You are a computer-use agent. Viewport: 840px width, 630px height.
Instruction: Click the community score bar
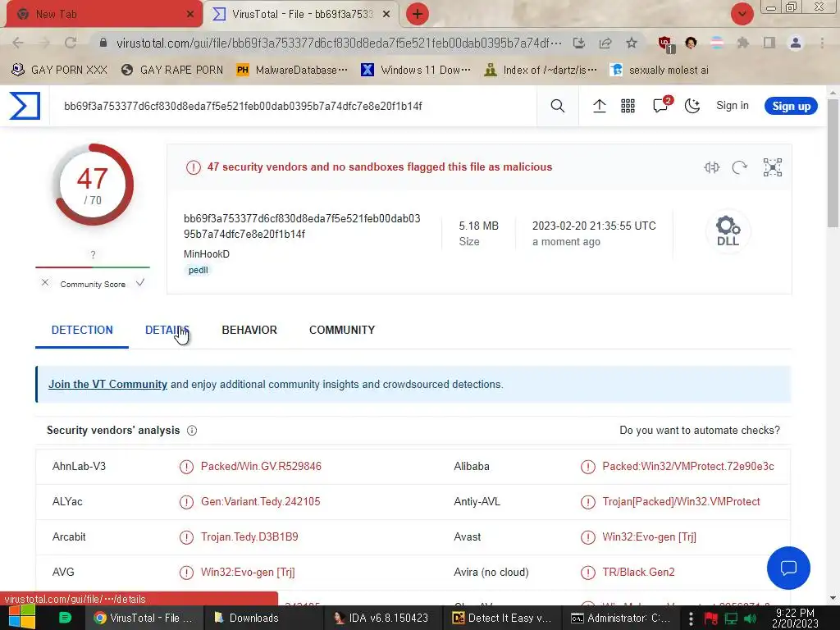coord(93,267)
